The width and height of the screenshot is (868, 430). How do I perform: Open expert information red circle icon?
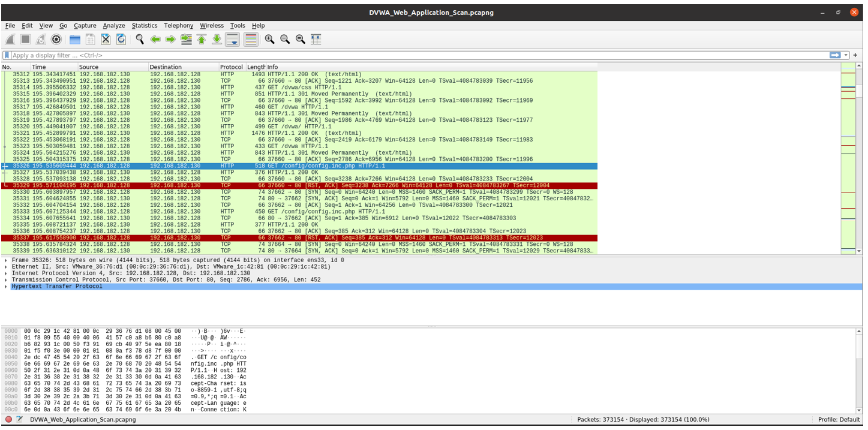tap(8, 420)
